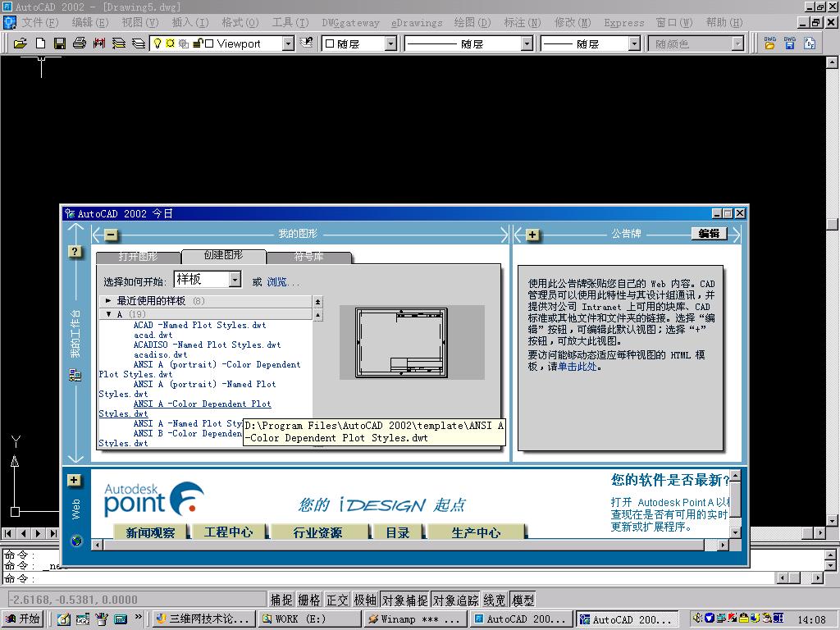This screenshot has width=840, height=630.
Task: Collapse 我的图形 panel with minus icon
Action: (x=111, y=235)
